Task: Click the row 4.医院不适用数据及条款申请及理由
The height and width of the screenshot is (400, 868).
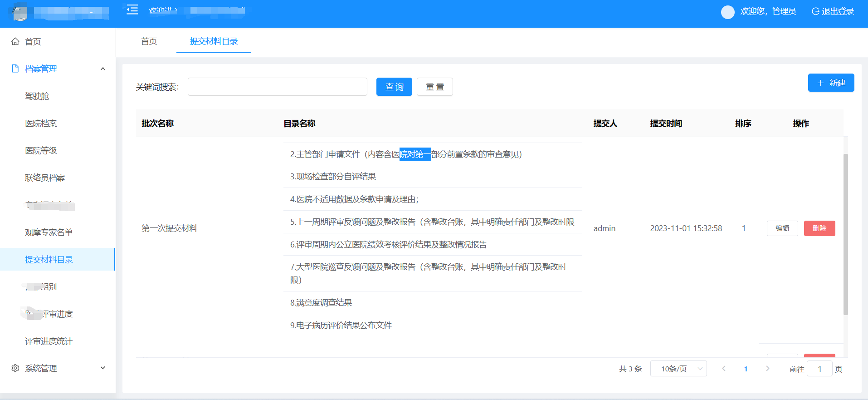Action: [433, 199]
